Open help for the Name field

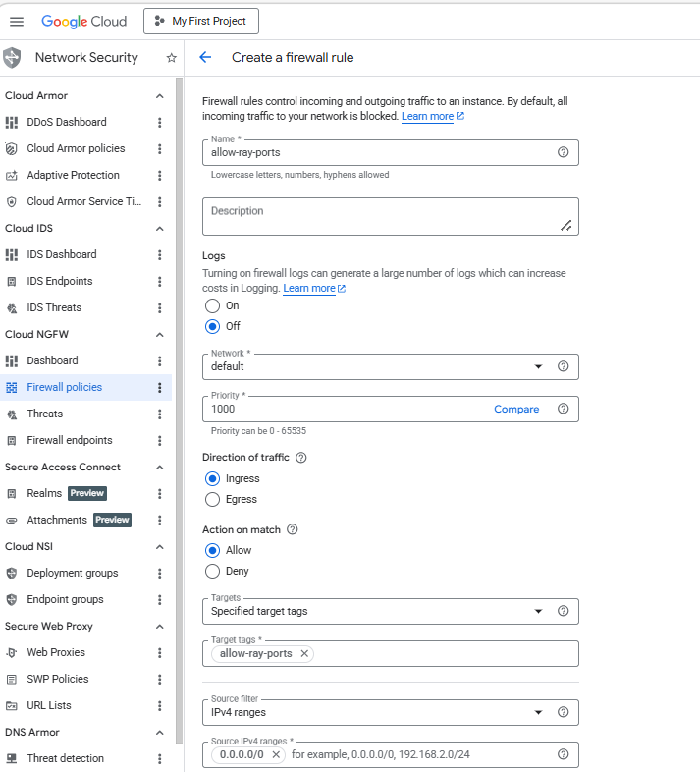point(564,152)
